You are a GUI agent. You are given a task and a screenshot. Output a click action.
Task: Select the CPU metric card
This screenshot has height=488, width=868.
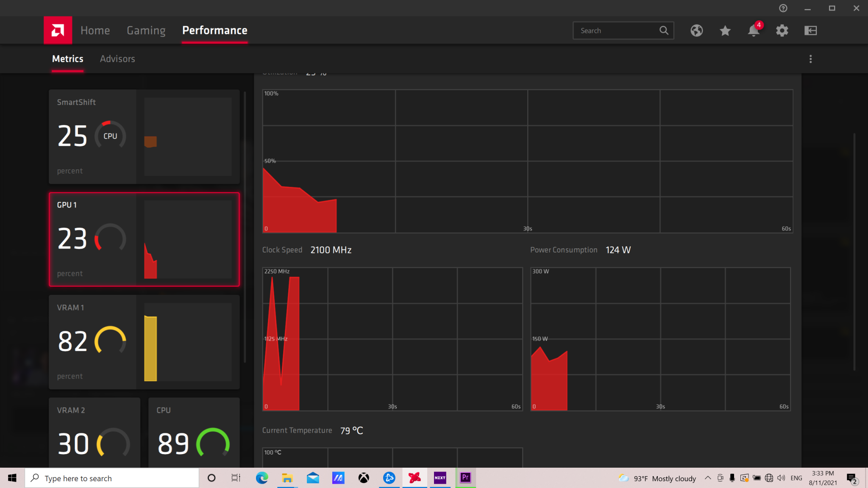pyautogui.click(x=194, y=433)
